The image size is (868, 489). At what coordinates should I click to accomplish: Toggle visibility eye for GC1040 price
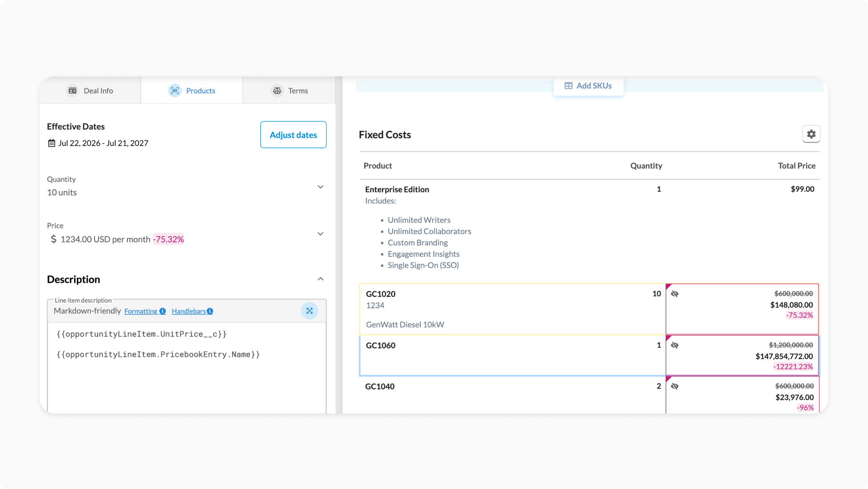(675, 386)
